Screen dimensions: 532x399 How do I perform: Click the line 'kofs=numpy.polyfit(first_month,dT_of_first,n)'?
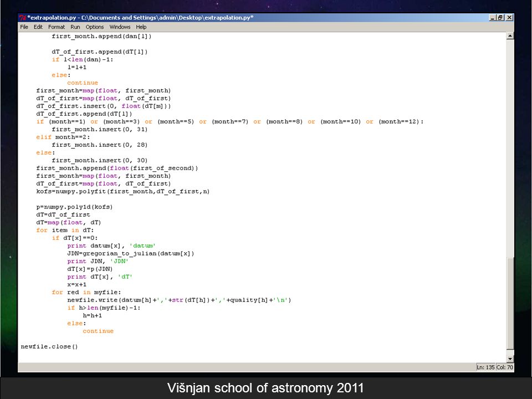[x=123, y=191]
